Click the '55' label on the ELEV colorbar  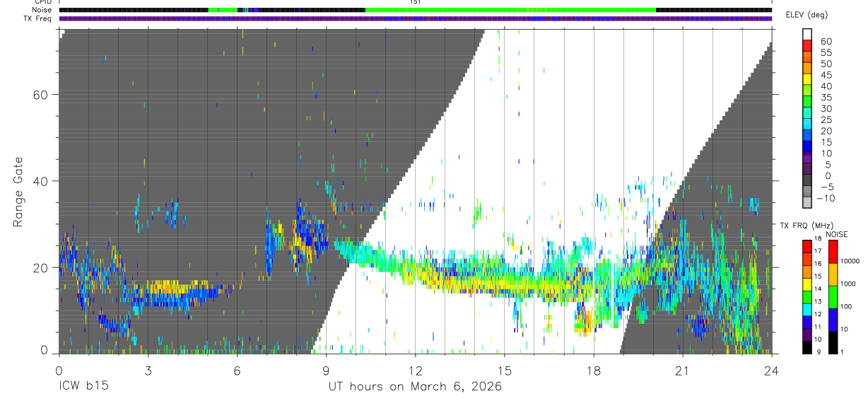click(826, 52)
